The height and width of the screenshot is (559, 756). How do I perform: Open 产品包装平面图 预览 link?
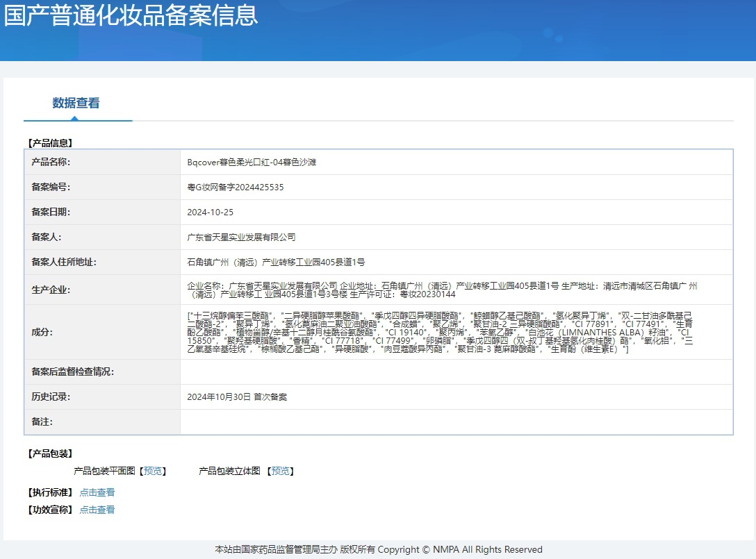point(153,471)
